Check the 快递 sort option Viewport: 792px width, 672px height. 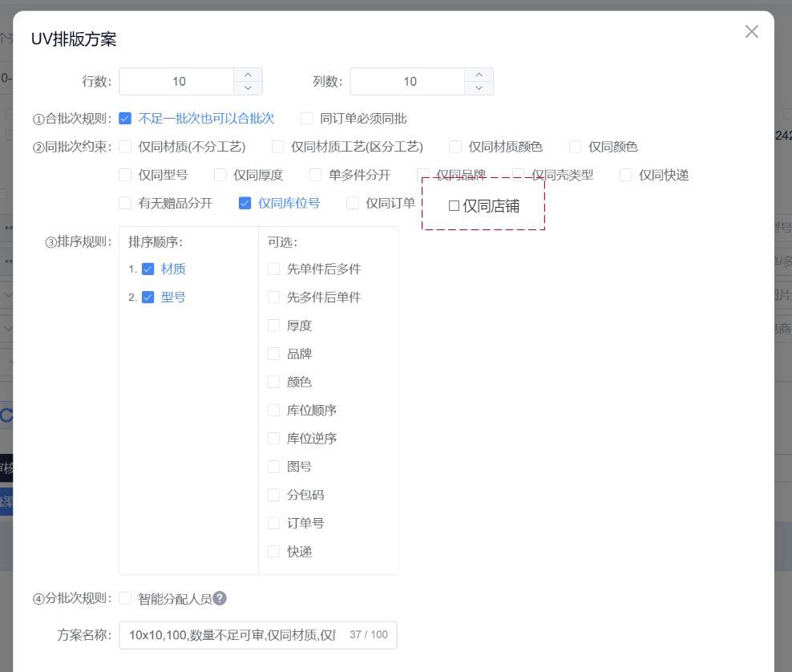tap(274, 552)
